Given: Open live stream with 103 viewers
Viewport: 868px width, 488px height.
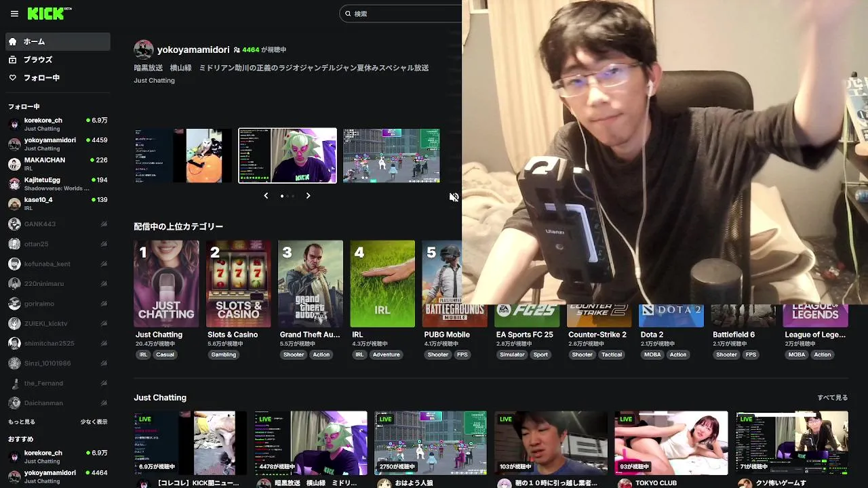Looking at the screenshot, I should 551,443.
